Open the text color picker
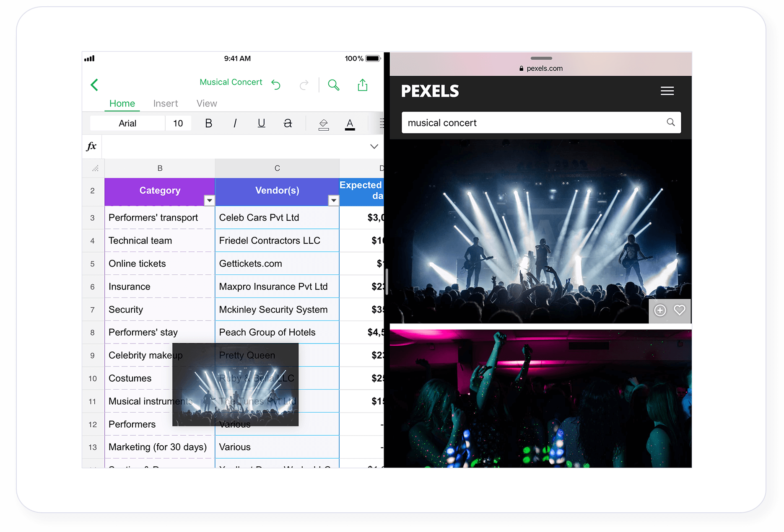This screenshot has width=784, height=532. pyautogui.click(x=350, y=124)
